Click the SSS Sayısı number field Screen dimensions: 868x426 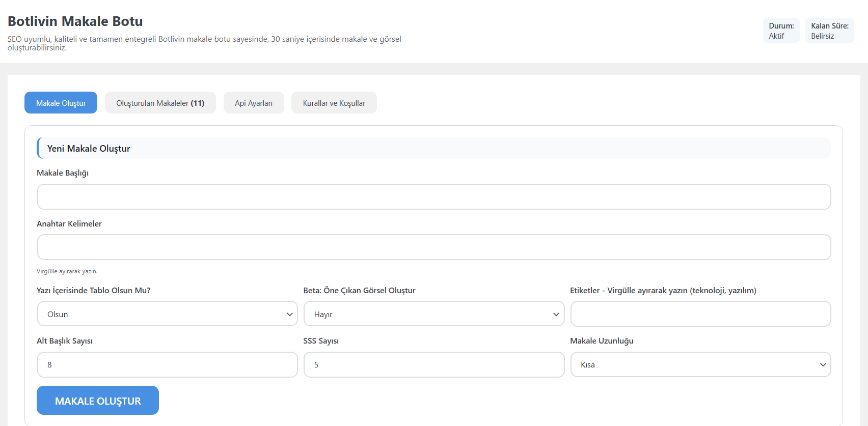point(434,364)
